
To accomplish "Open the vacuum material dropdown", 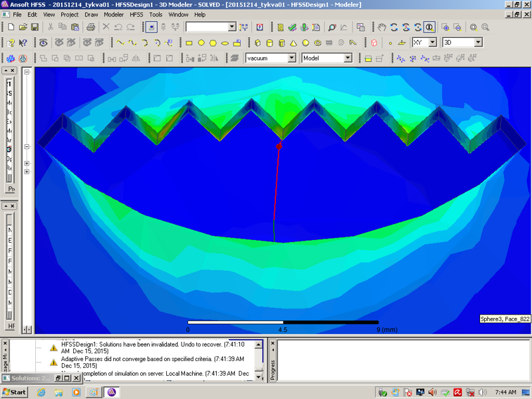I will point(291,58).
